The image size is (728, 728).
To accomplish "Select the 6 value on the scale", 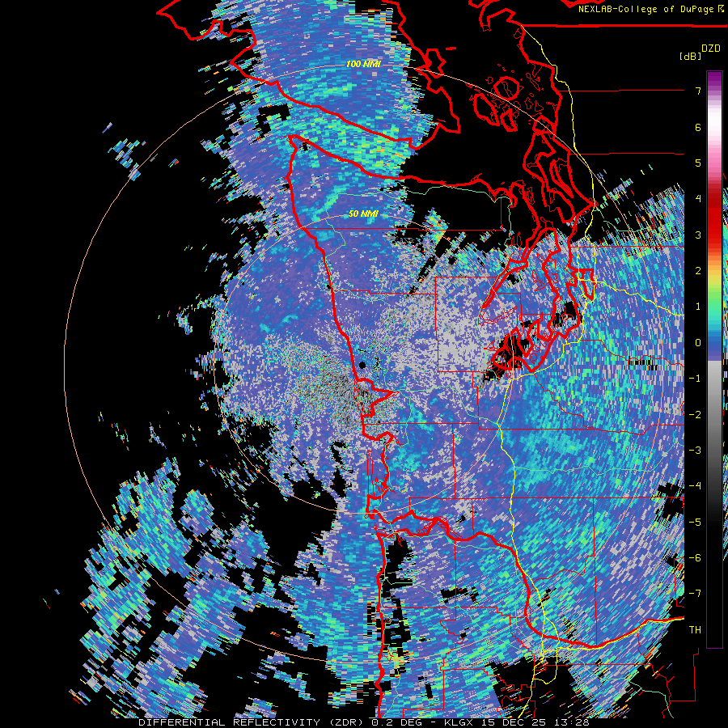I will point(698,127).
